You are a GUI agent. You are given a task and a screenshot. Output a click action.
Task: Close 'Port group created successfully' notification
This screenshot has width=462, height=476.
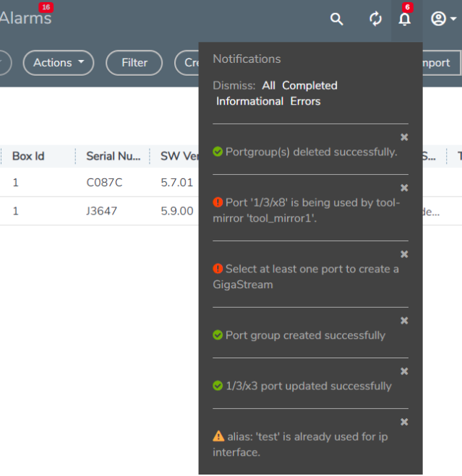404,321
